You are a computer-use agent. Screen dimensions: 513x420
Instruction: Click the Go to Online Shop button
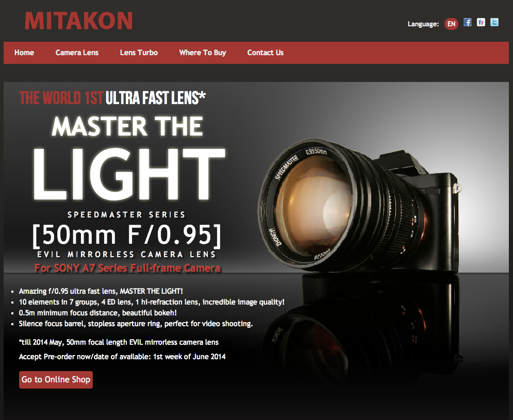[x=56, y=380]
